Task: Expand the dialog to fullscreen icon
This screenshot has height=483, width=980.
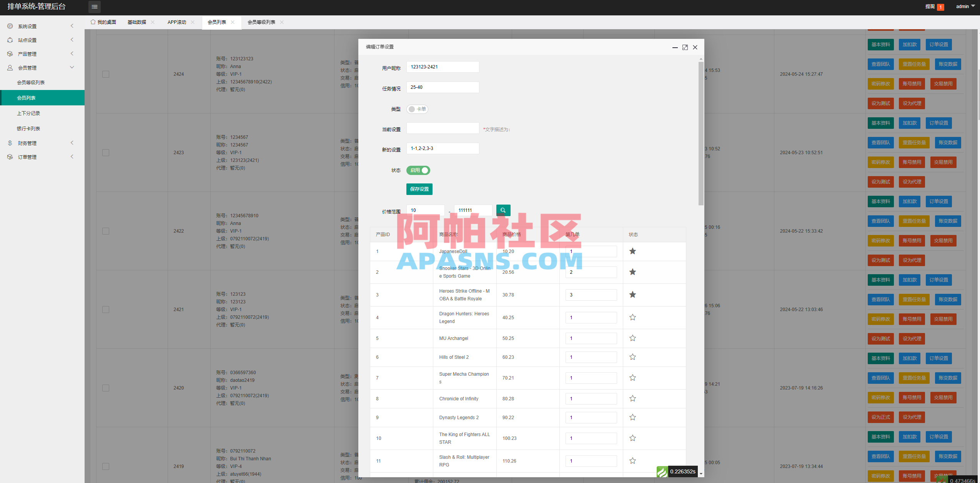Action: point(685,47)
